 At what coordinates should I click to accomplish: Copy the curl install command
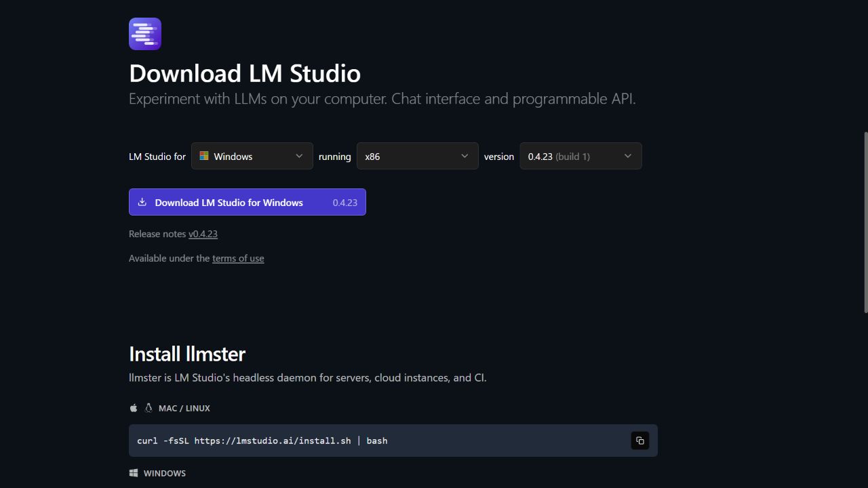coord(639,441)
